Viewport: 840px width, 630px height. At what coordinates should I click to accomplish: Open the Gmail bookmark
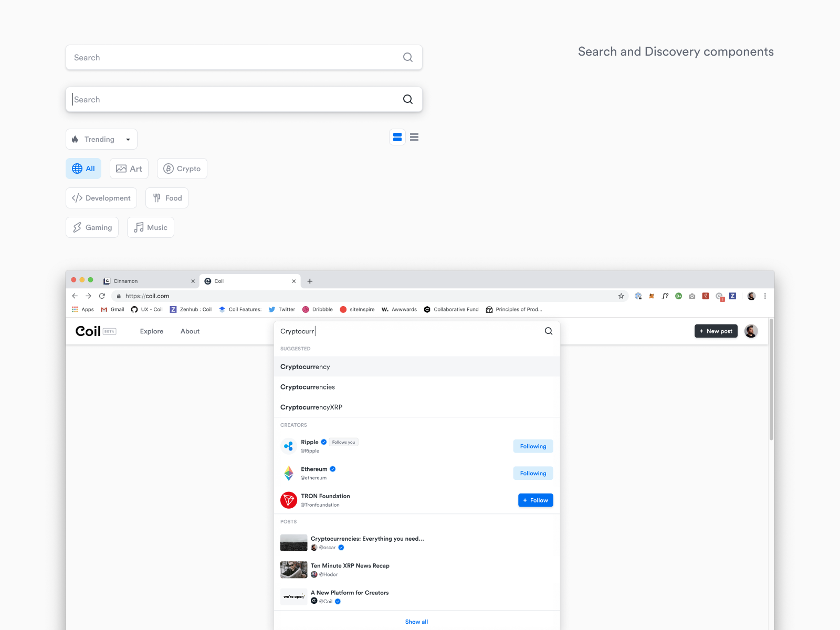tap(112, 309)
